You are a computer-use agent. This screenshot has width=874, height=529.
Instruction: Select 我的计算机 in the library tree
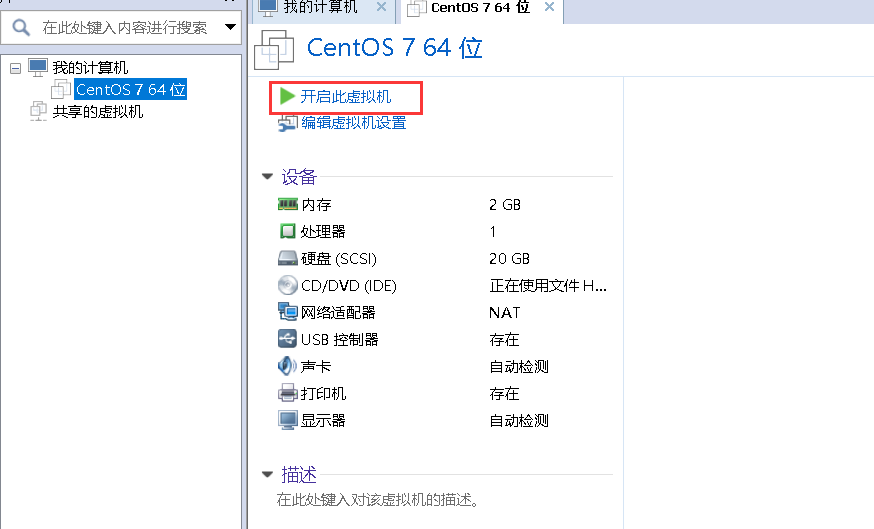pyautogui.click(x=90, y=68)
